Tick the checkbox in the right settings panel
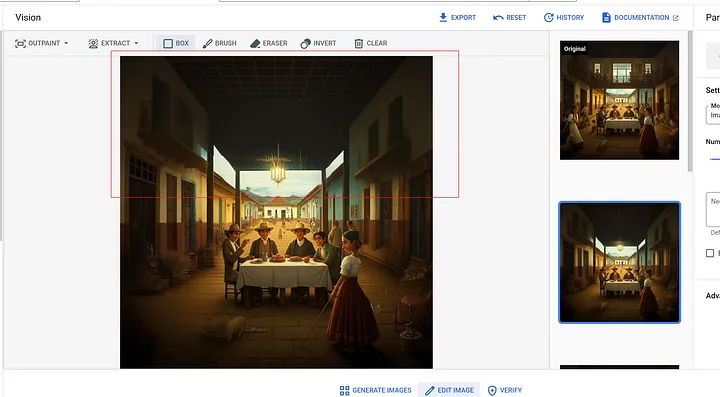Screen dimensions: 720x397 [710, 253]
